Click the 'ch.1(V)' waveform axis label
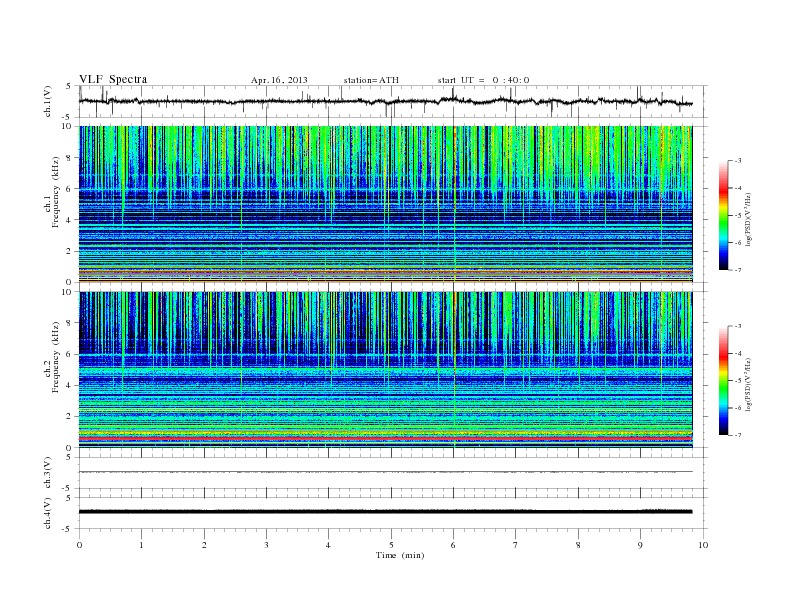The height and width of the screenshot is (612, 792). (47, 101)
